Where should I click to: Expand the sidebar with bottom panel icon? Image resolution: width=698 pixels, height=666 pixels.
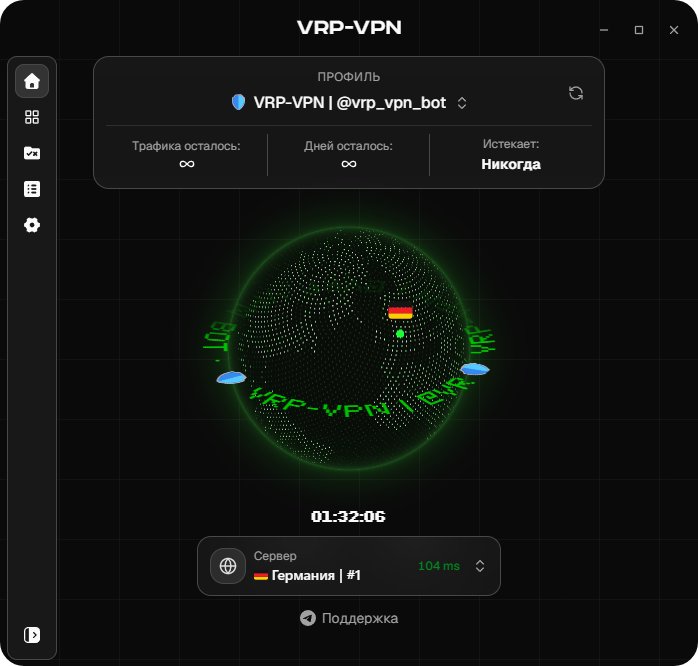click(x=32, y=635)
